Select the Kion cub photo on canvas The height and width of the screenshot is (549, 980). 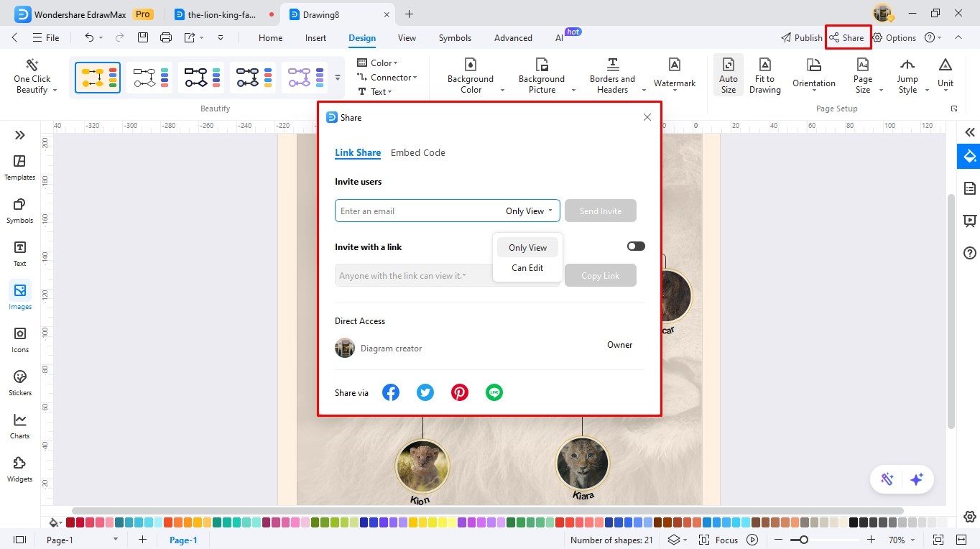click(422, 466)
